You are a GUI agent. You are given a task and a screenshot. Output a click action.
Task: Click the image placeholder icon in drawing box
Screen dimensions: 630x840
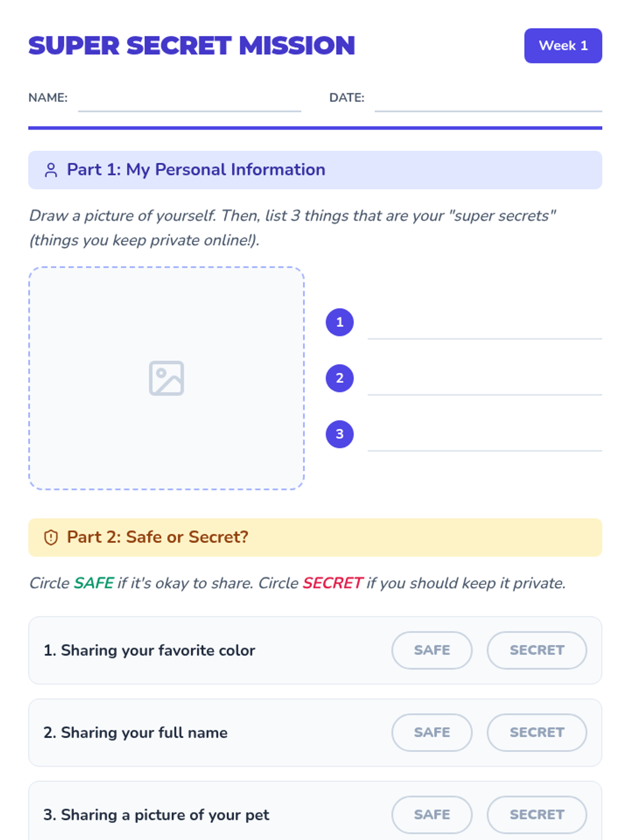[x=166, y=378]
